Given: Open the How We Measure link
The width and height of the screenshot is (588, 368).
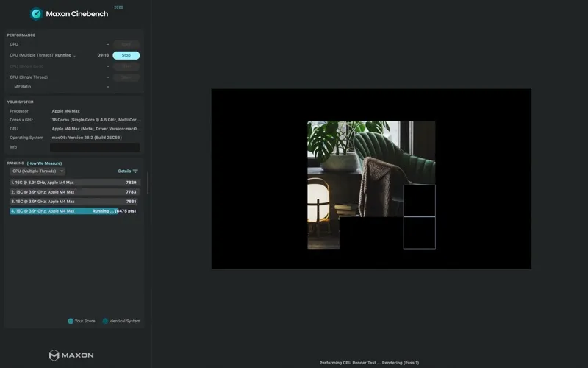Looking at the screenshot, I should [x=44, y=163].
